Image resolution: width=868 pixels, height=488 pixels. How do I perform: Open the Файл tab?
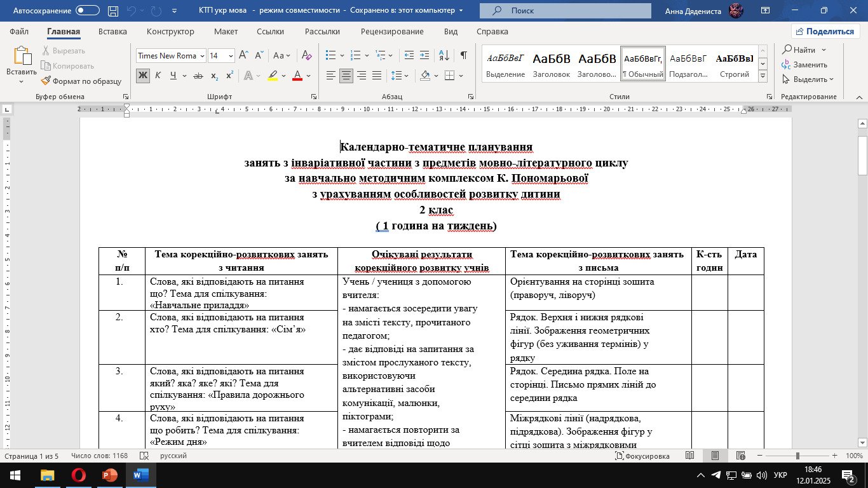click(x=19, y=32)
